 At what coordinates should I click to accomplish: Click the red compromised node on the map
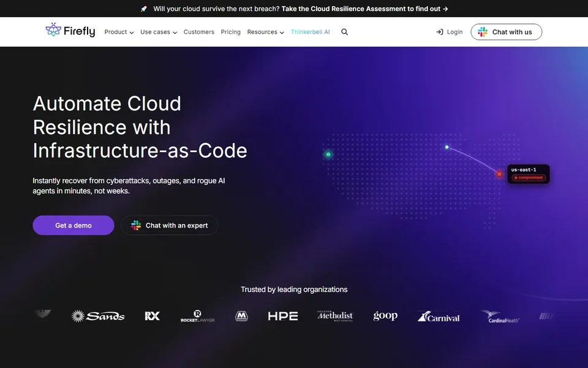click(499, 174)
